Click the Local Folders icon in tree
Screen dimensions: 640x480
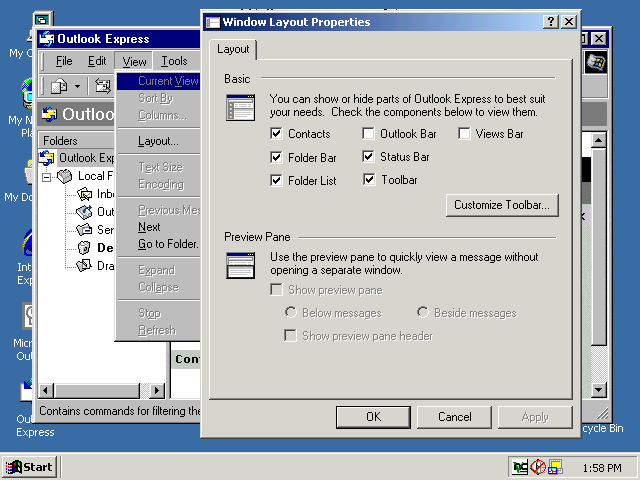[x=64, y=176]
